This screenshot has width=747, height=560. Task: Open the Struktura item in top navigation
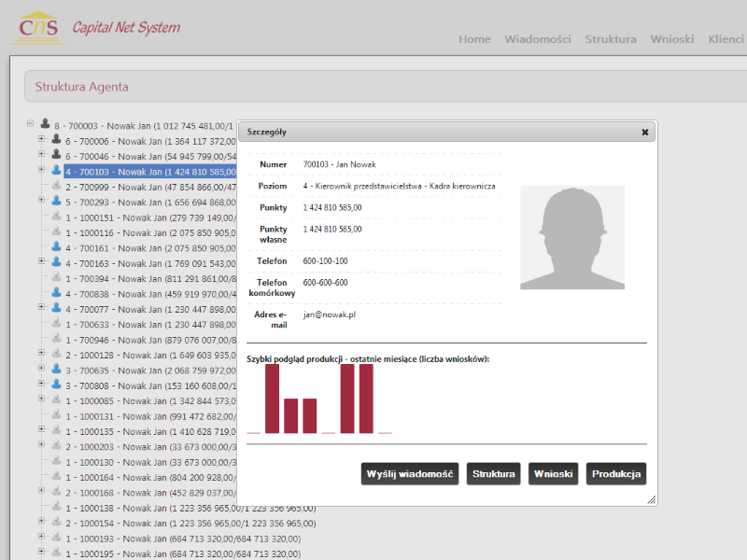tap(611, 39)
